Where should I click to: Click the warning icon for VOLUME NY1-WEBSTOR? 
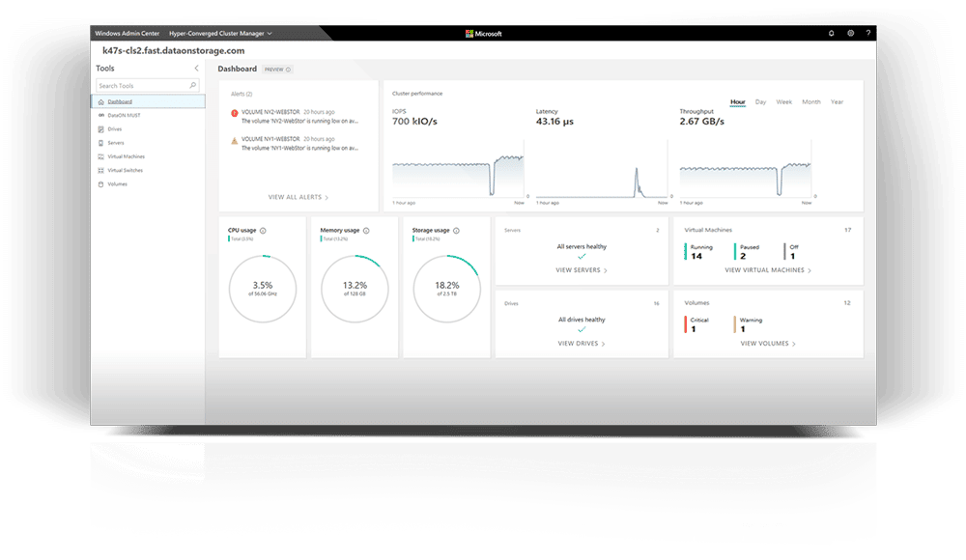point(235,140)
